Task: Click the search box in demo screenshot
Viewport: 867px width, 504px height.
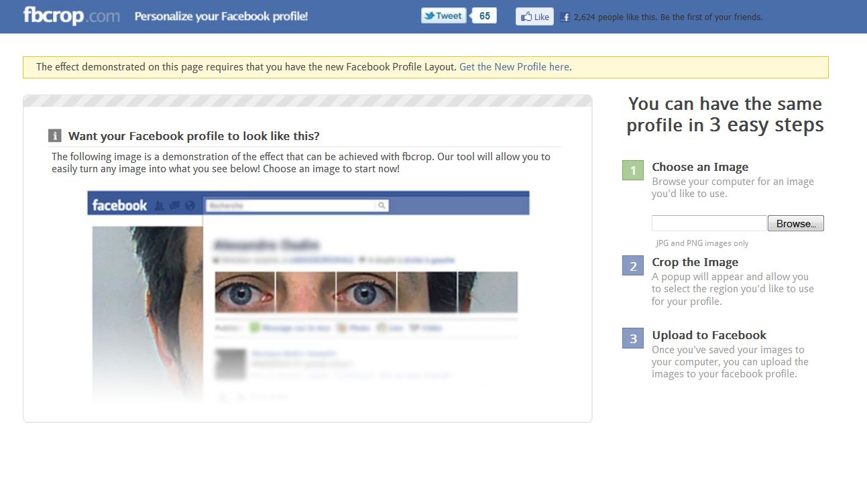Action: pyautogui.click(x=296, y=206)
